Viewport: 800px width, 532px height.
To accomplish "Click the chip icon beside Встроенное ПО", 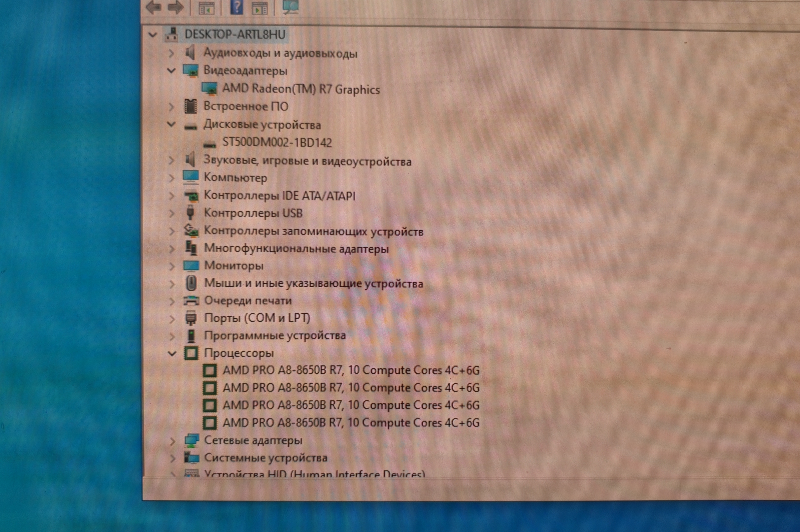I will (190, 106).
